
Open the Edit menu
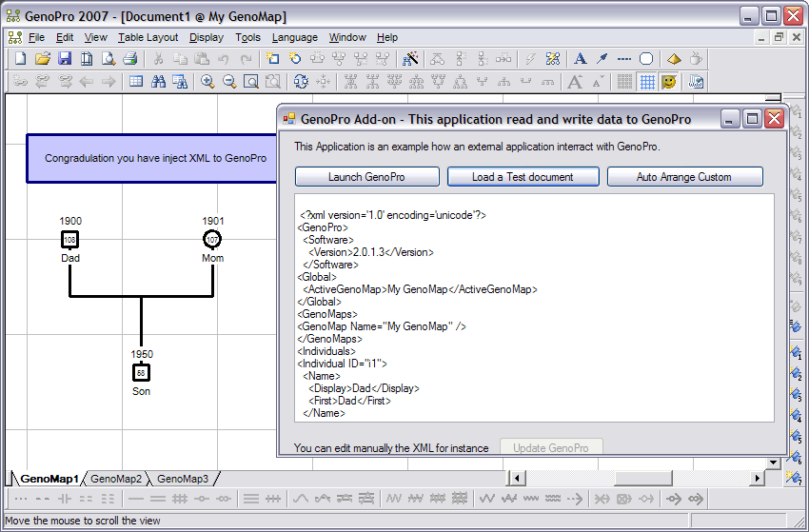point(65,37)
